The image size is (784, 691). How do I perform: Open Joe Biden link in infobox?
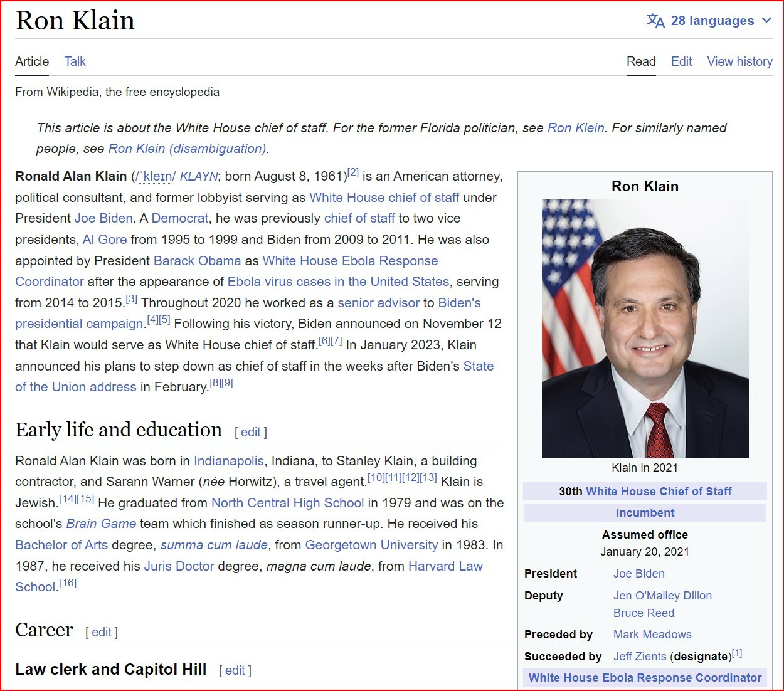click(639, 574)
